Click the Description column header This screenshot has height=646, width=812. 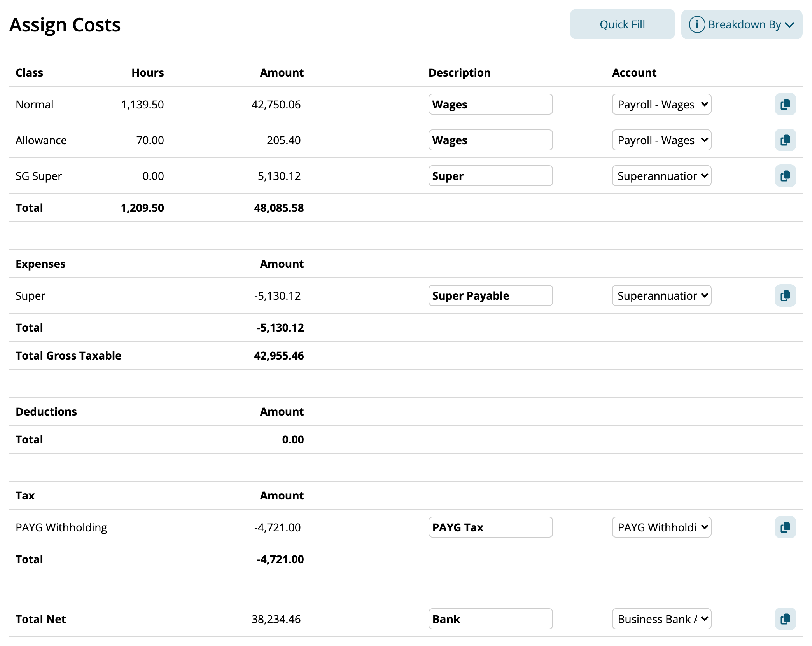(460, 73)
